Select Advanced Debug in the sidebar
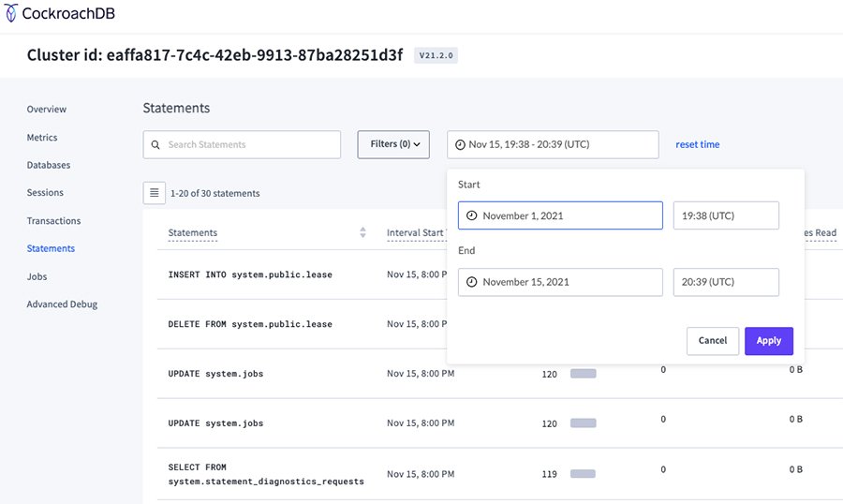 [62, 304]
